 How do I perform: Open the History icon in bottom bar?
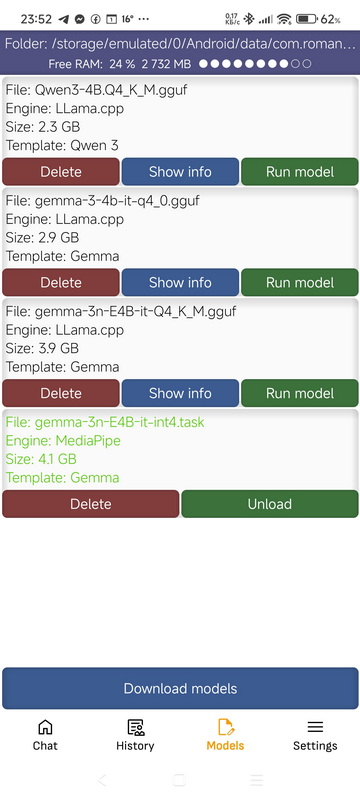tap(135, 727)
